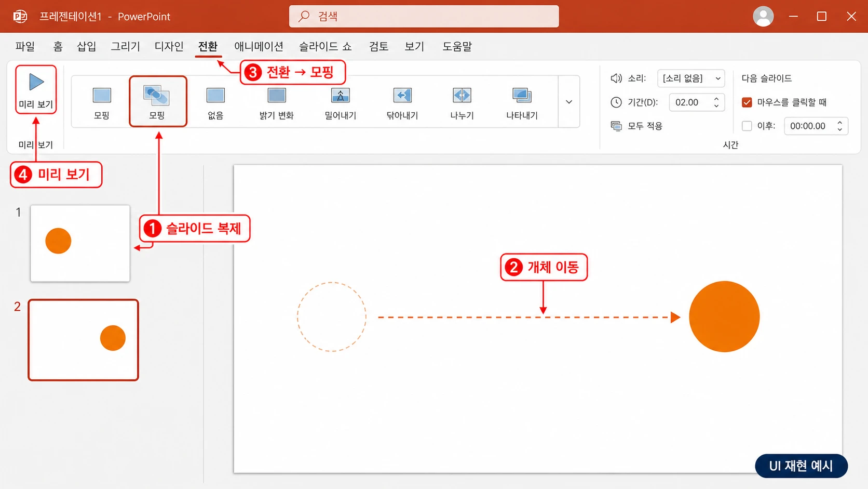Viewport: 868px width, 489px height.
Task: Click the 미리 보기 play button
Action: tap(36, 89)
